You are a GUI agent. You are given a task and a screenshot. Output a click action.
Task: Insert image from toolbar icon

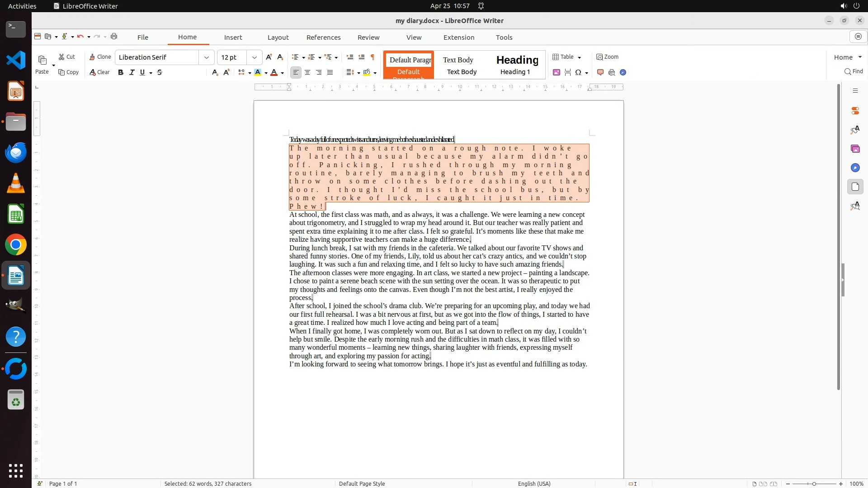pos(557,72)
